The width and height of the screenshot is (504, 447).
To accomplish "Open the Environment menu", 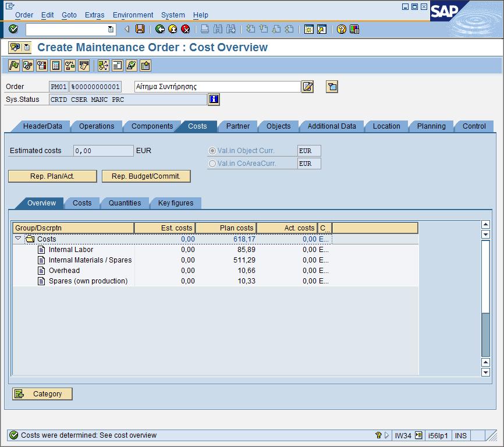I will tap(133, 15).
